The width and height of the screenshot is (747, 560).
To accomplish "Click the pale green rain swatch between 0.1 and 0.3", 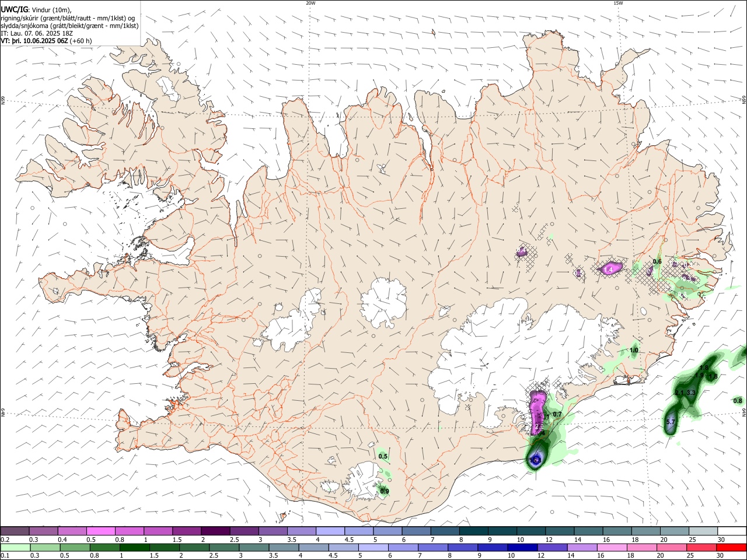I will pyautogui.click(x=16, y=548).
